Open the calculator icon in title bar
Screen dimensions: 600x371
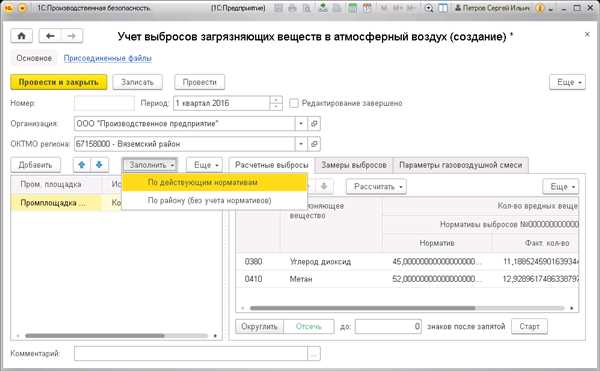coord(352,8)
